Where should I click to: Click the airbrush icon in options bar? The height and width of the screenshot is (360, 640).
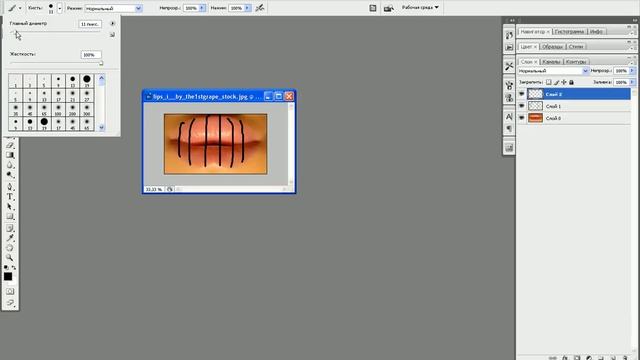(x=260, y=8)
